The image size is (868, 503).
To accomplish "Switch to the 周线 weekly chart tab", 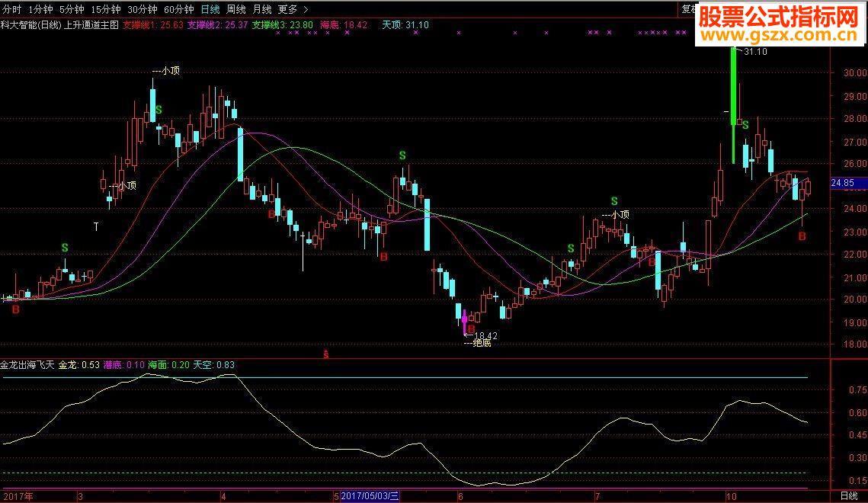I will 235,9.
